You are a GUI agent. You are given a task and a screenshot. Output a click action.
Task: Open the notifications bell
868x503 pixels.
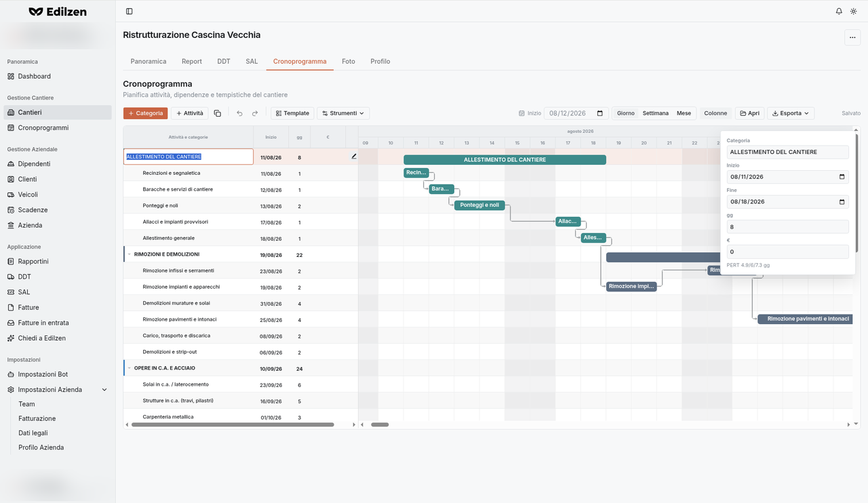(839, 12)
